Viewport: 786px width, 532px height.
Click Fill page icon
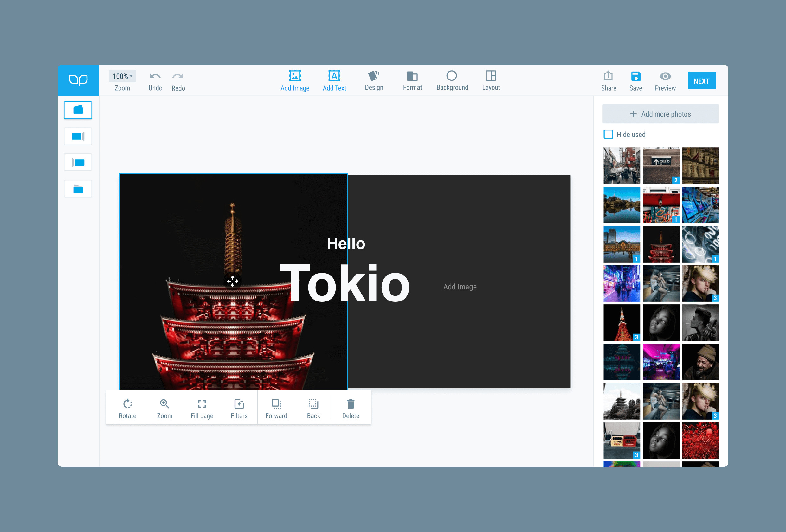[x=202, y=404]
